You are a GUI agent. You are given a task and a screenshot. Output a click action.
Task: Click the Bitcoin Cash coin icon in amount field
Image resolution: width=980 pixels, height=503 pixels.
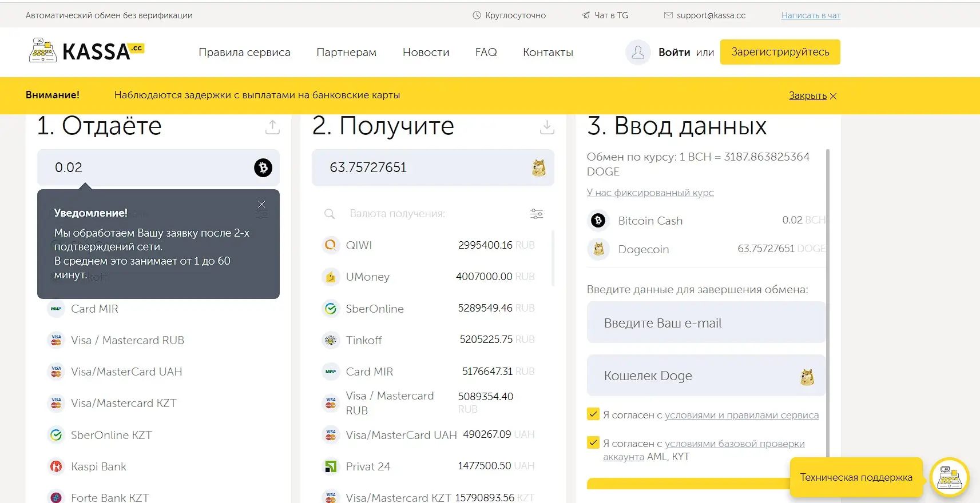(x=263, y=167)
